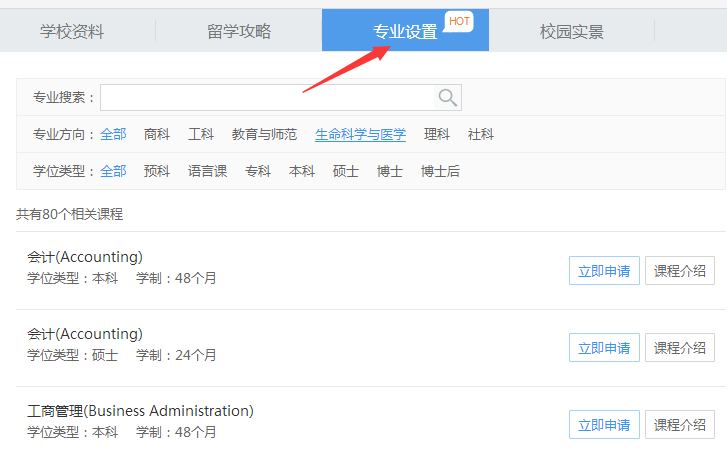Click the 学位类型 filter row label
Image resolution: width=727 pixels, height=453 pixels.
click(64, 171)
